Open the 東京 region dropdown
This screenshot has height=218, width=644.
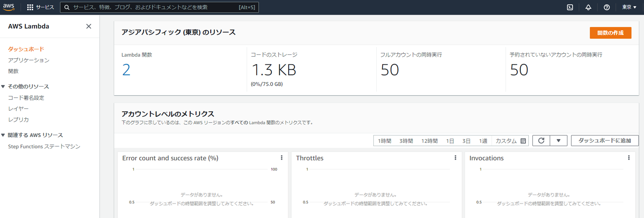[x=629, y=7]
